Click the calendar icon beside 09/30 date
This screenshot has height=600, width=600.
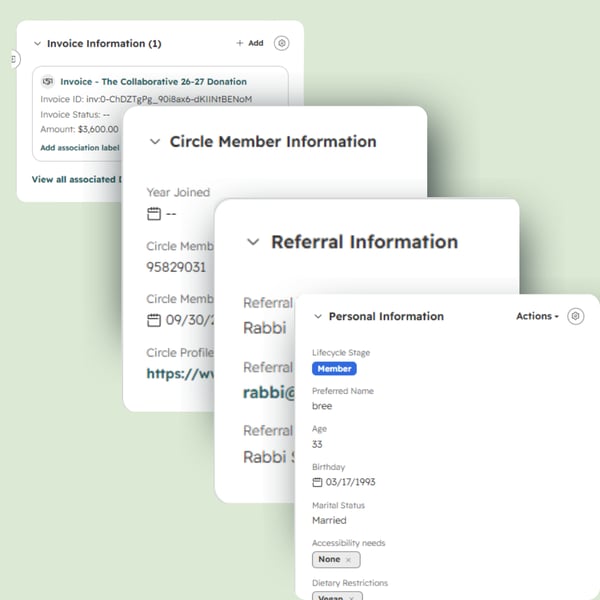point(154,320)
